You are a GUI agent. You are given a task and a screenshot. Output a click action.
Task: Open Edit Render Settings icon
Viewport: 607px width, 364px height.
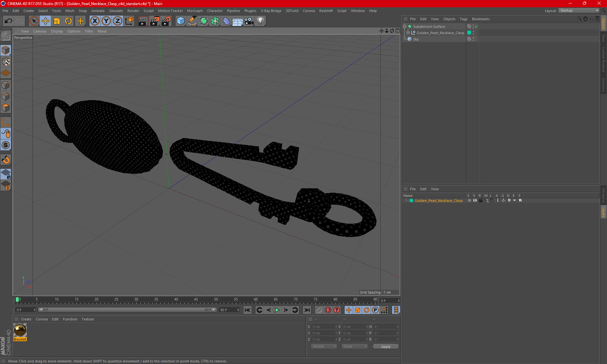coord(166,21)
